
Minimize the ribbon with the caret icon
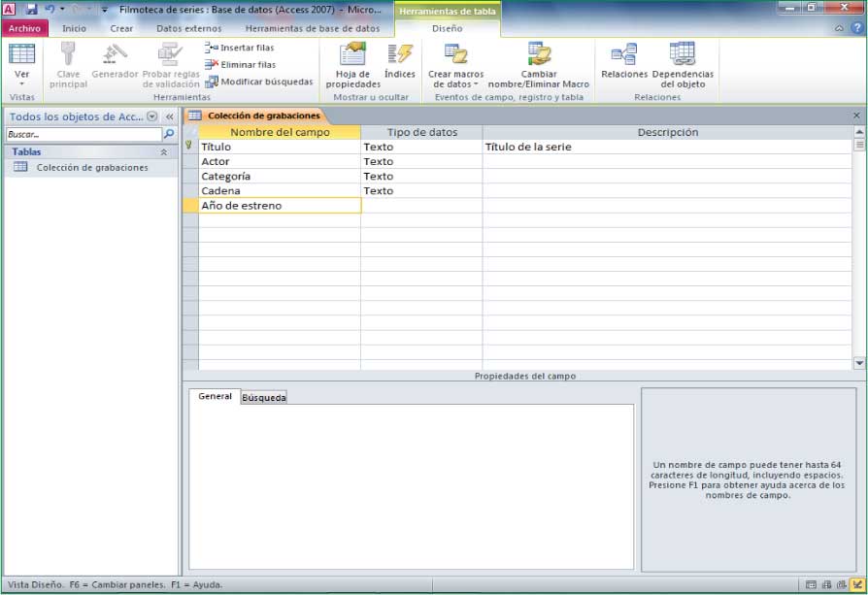[839, 28]
